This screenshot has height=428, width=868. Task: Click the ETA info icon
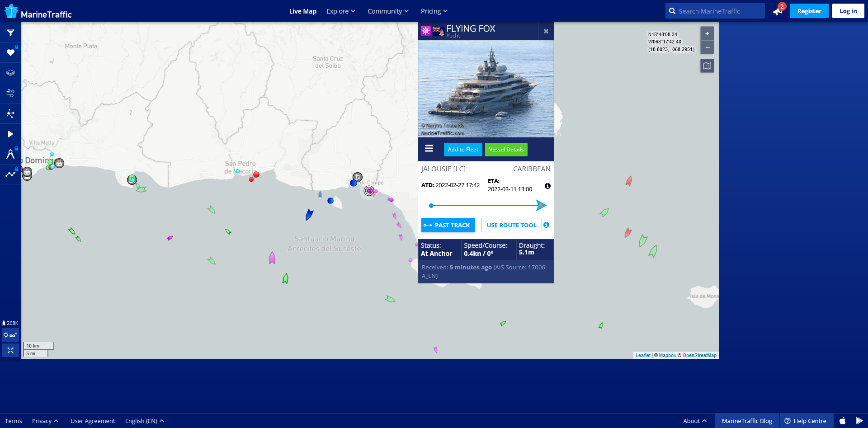547,186
